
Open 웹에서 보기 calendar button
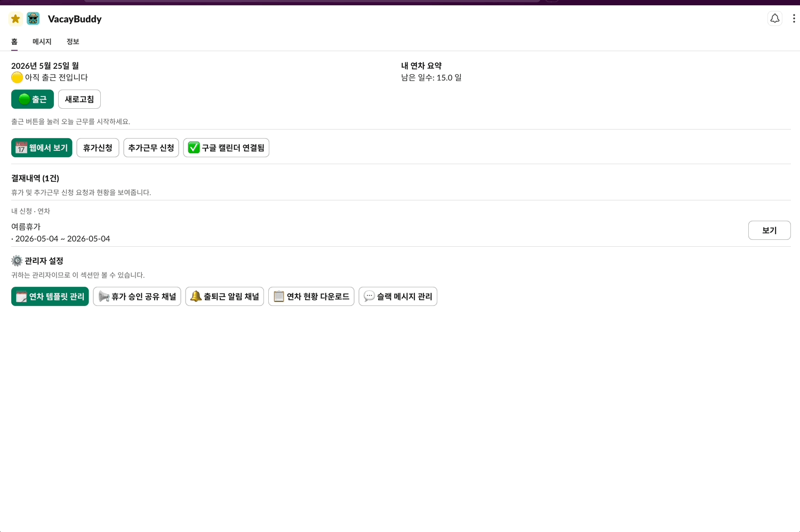tap(42, 148)
